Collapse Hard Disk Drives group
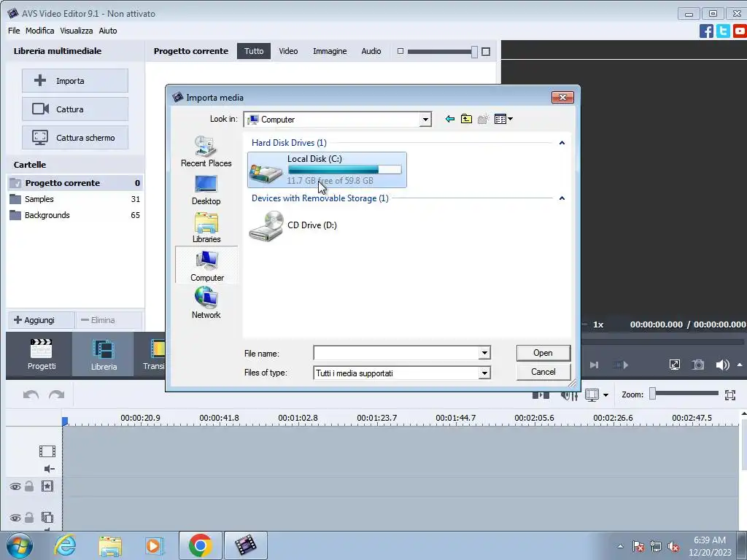The image size is (747, 560). tap(562, 143)
